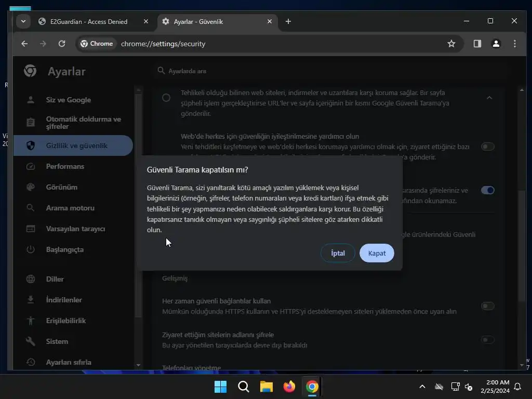This screenshot has height=399, width=532.
Task: Close the E2Guardian - Access Denied tab
Action: pos(146,21)
